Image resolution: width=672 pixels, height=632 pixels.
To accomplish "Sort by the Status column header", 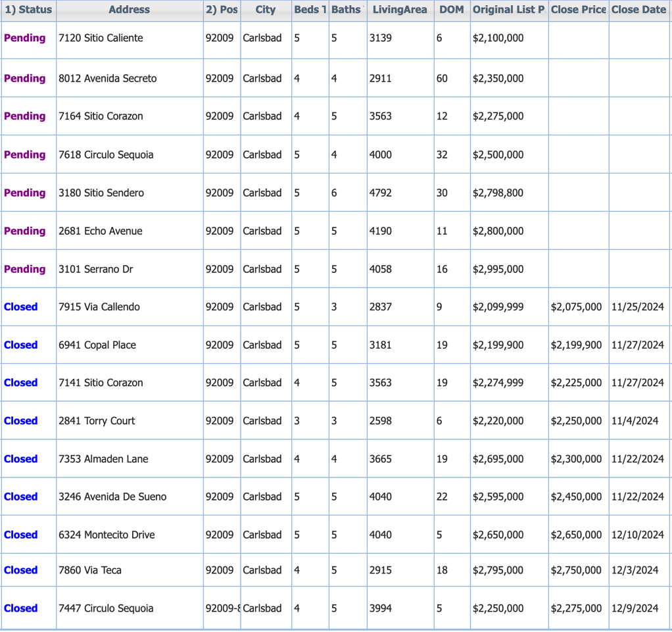I will (x=28, y=10).
